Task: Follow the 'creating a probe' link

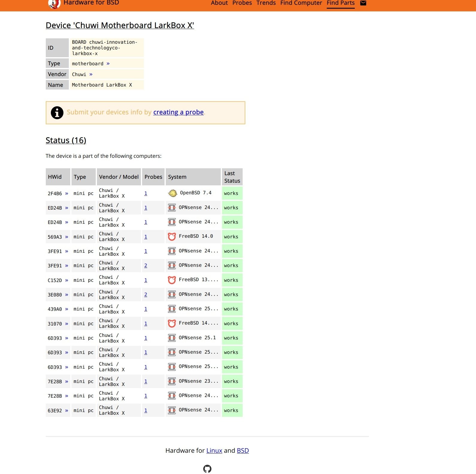Action: coord(178,112)
